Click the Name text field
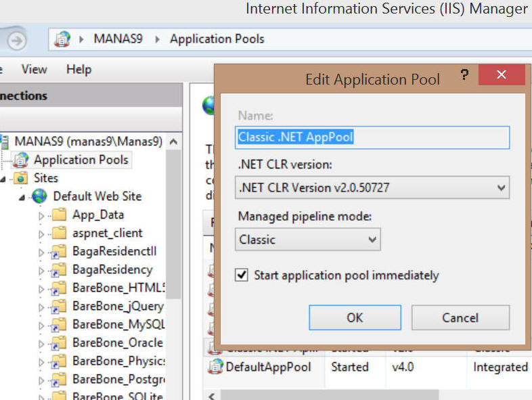 372,137
